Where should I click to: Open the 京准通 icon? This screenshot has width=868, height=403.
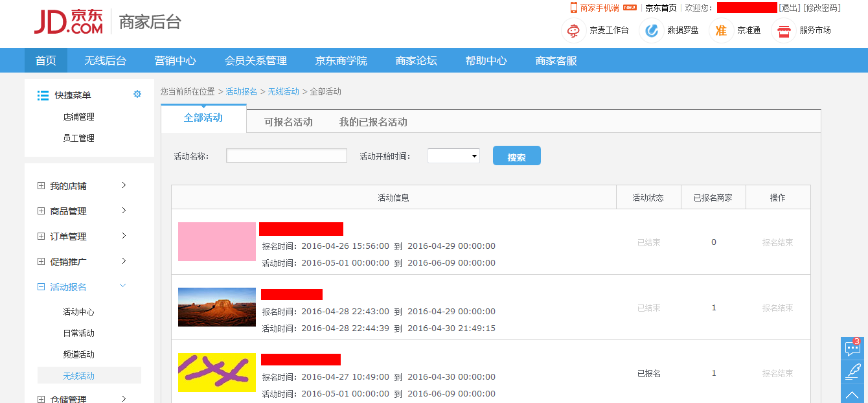(721, 30)
